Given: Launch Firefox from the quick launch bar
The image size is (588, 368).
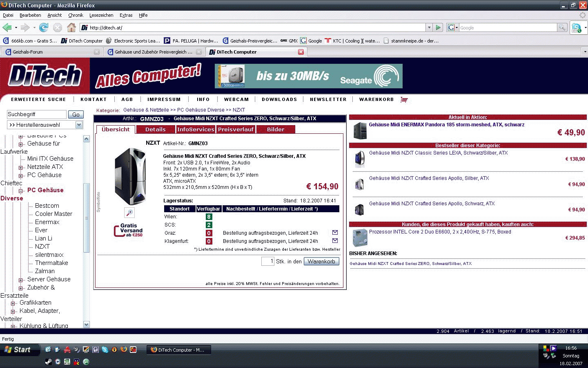Looking at the screenshot, I should (124, 350).
